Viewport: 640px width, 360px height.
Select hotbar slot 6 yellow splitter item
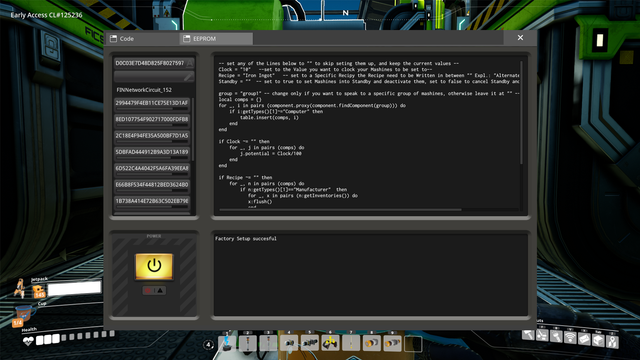[330, 343]
